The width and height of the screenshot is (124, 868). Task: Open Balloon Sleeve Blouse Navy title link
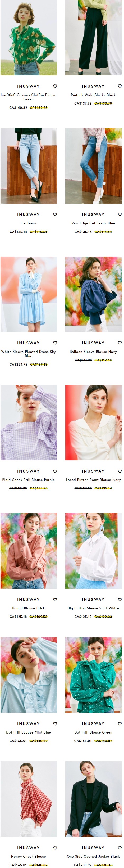tap(93, 352)
